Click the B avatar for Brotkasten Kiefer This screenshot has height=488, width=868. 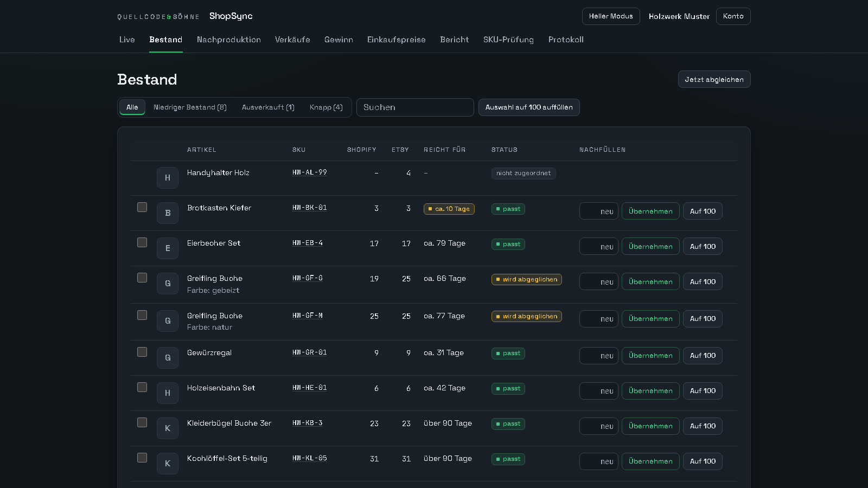[x=168, y=213]
